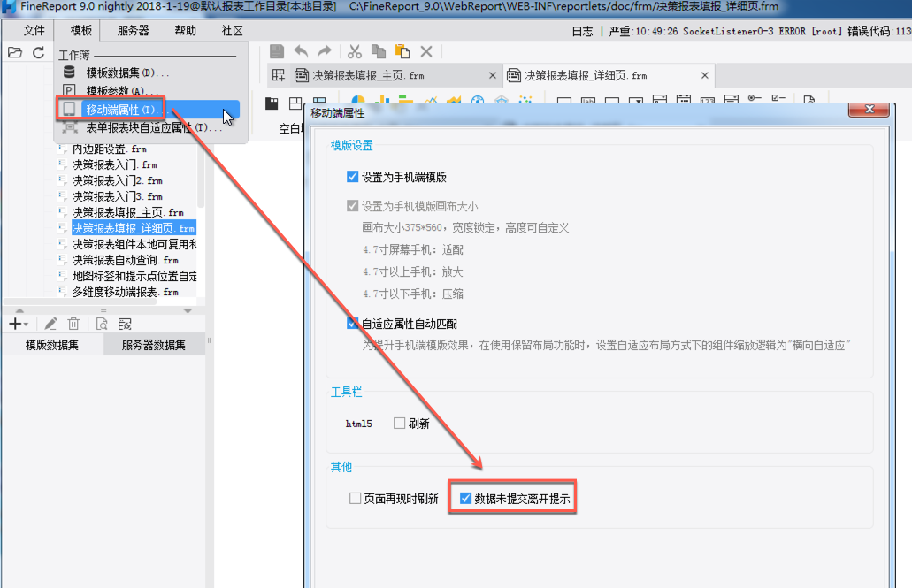This screenshot has height=588, width=912.
Task: Select 模板参数(A)... menu entry
Action: [x=150, y=91]
